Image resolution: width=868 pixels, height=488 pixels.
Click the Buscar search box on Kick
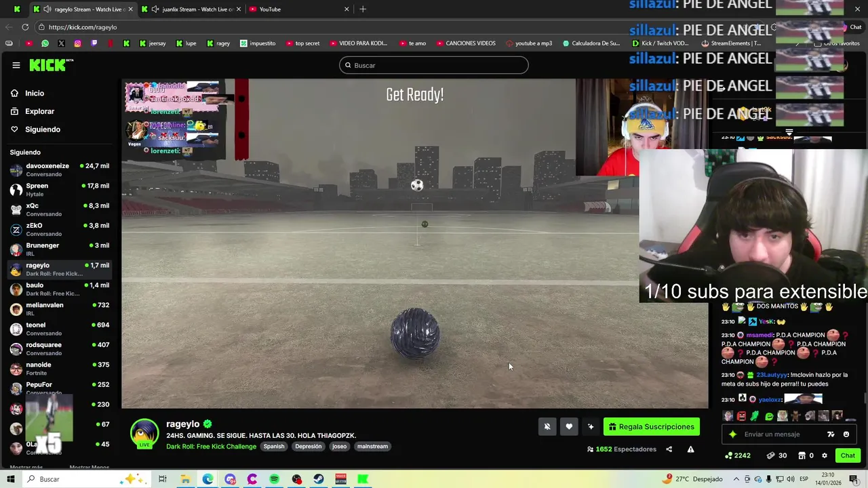[x=434, y=65]
